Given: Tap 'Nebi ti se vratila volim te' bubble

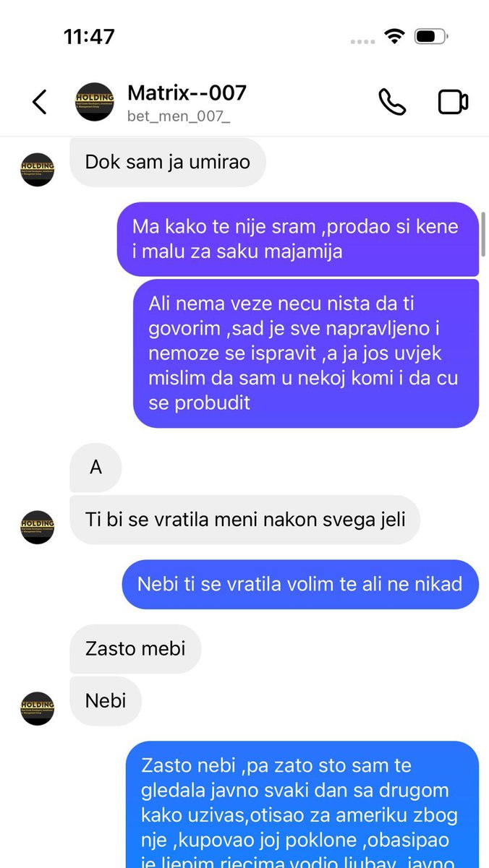Looking at the screenshot, I should [299, 584].
